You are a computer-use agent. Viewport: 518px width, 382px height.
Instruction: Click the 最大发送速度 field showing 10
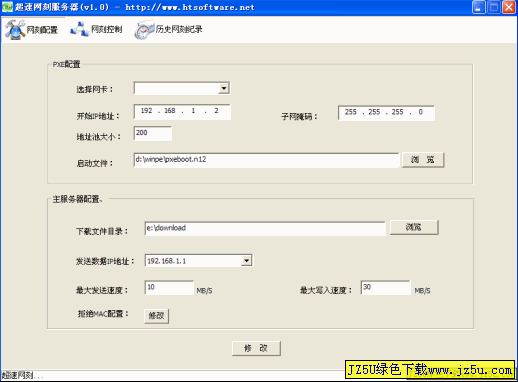(x=169, y=288)
